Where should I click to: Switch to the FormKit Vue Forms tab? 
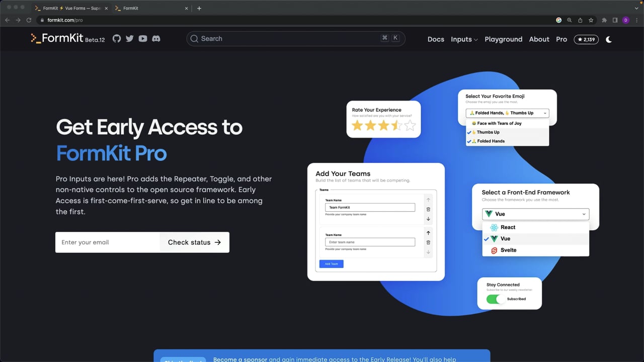(x=71, y=8)
